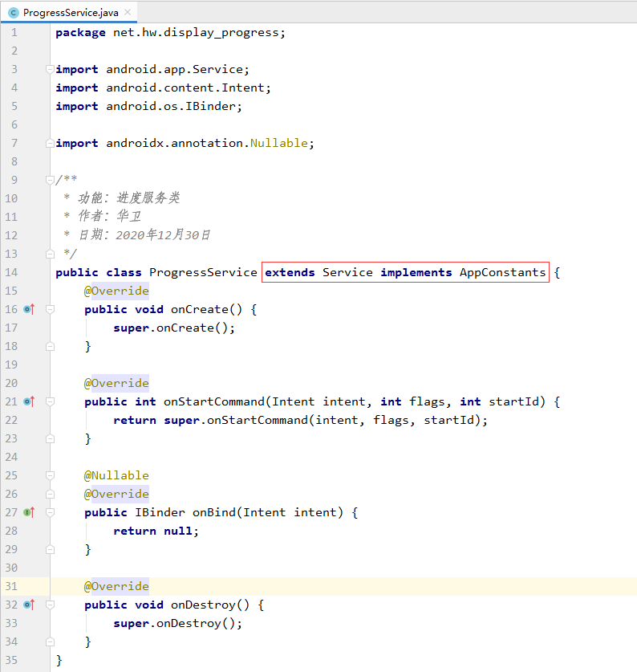Close the ProgressService.java tab

128,12
